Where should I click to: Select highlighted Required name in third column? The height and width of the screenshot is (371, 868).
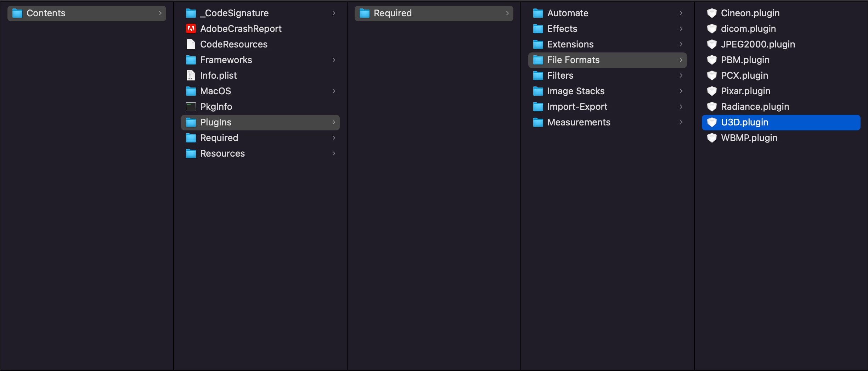click(393, 13)
